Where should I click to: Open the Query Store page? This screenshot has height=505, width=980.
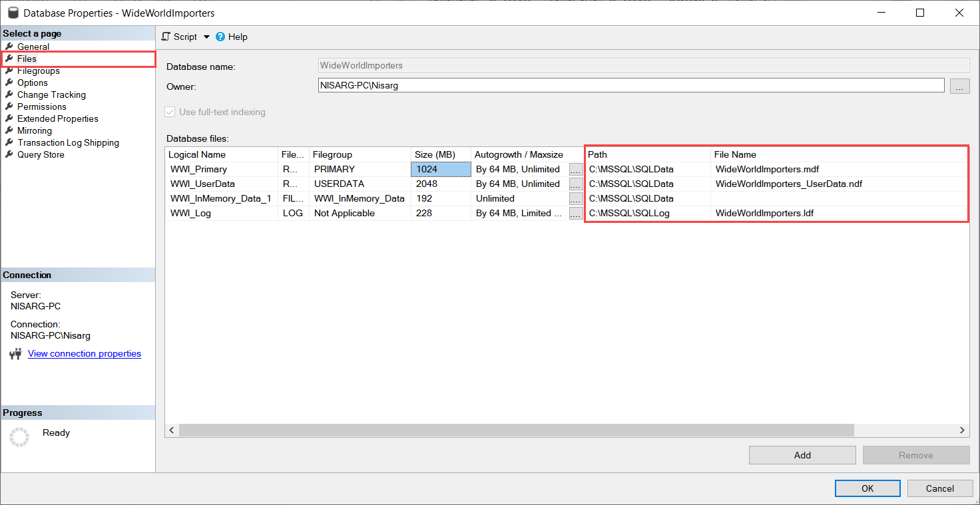pos(41,154)
